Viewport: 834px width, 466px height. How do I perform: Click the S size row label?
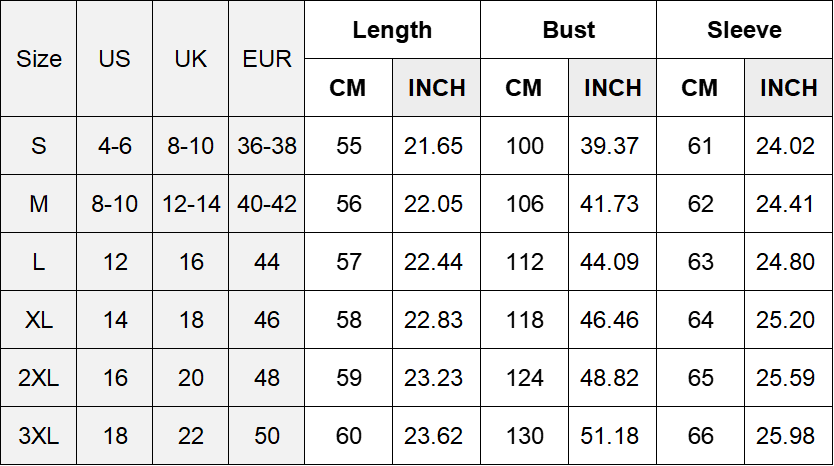(x=39, y=146)
